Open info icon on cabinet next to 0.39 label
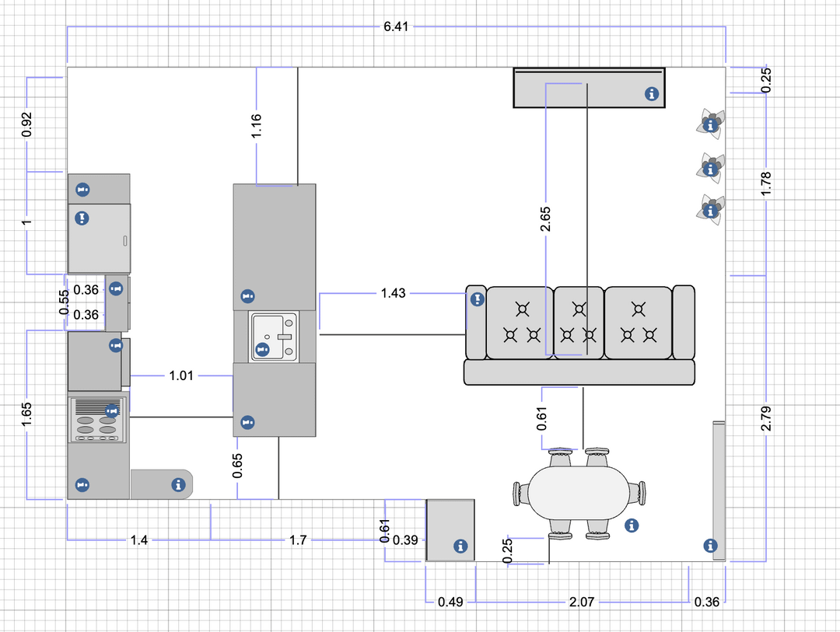The image size is (840, 632). pos(460,546)
